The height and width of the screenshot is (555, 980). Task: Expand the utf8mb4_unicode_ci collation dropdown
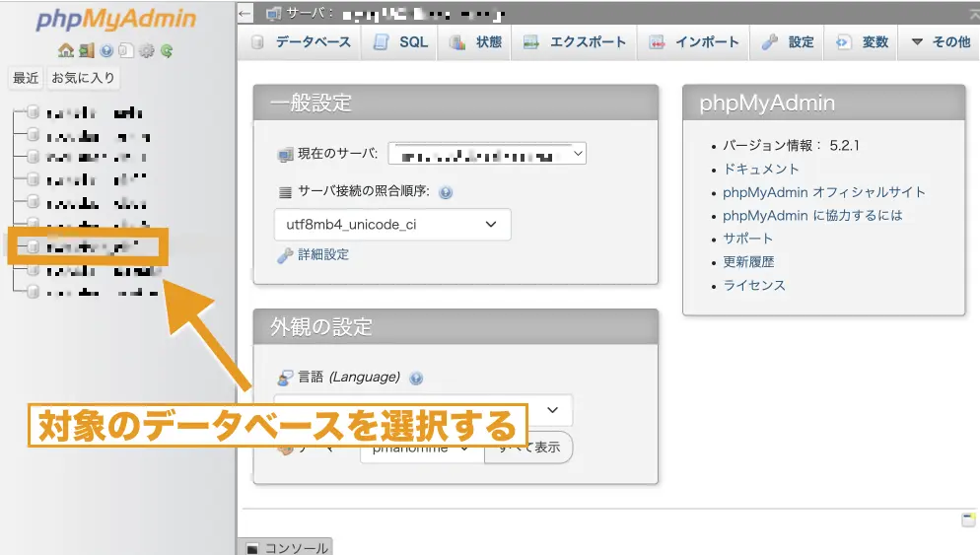[391, 225]
